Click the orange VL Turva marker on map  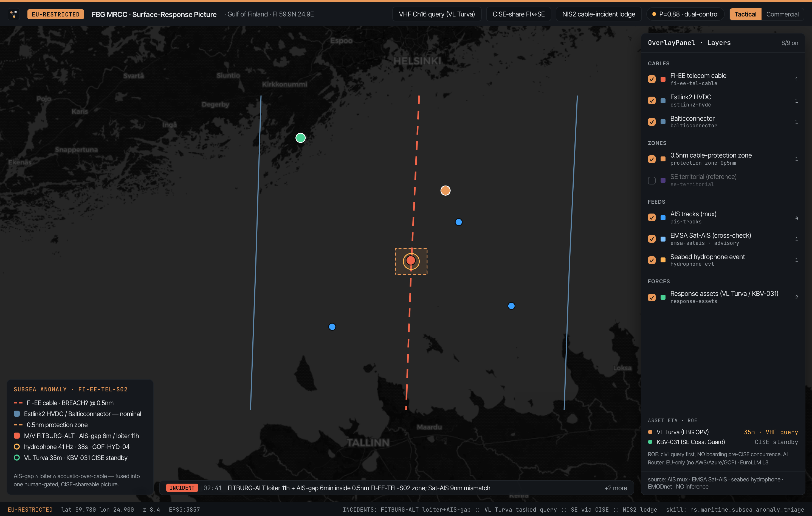coord(446,190)
